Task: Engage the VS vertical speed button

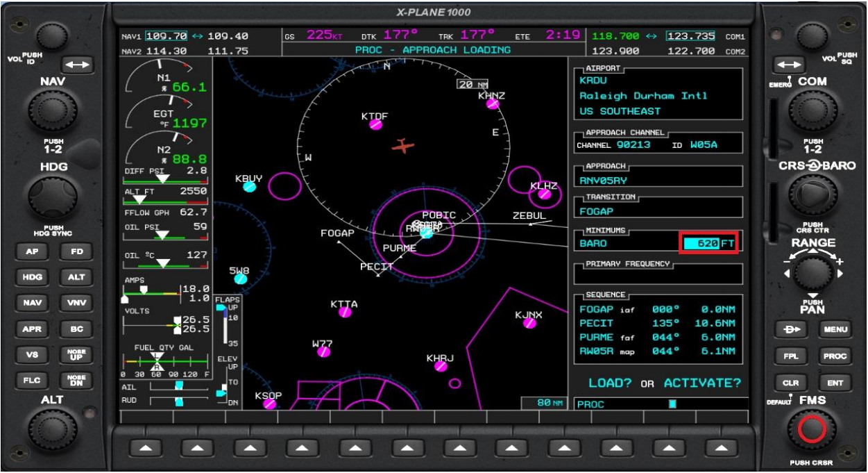Action: pos(32,355)
